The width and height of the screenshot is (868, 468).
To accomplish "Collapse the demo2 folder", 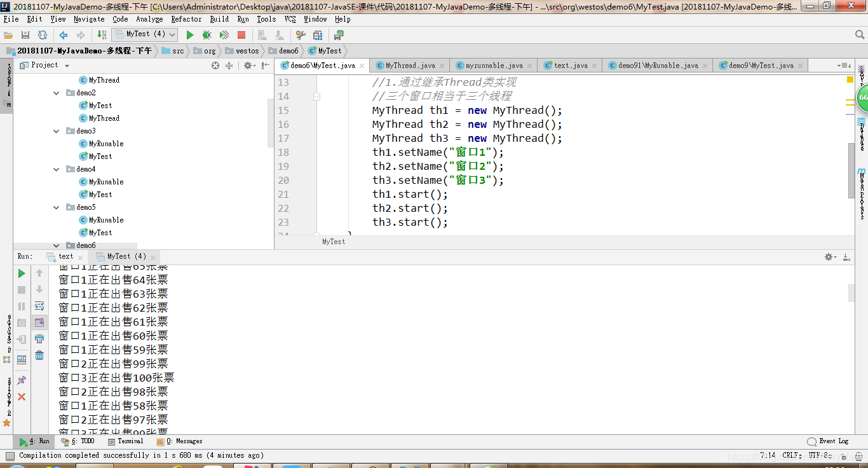I will click(x=57, y=93).
